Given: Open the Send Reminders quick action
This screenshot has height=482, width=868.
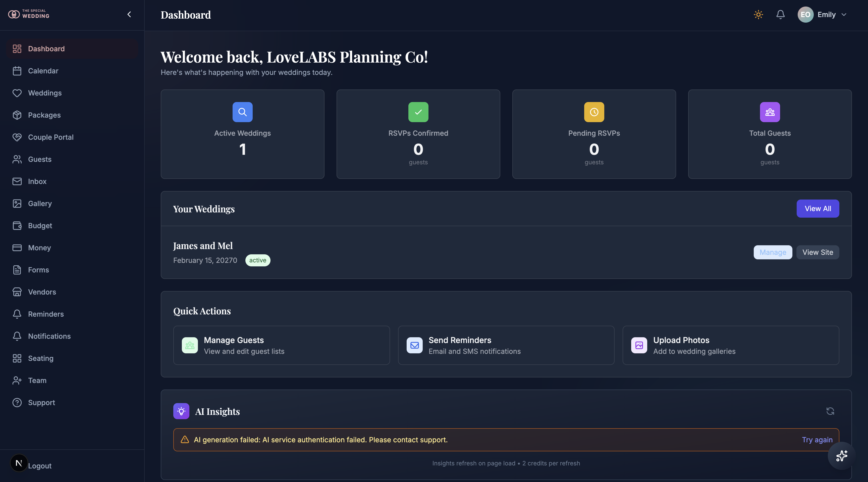Looking at the screenshot, I should coord(506,345).
